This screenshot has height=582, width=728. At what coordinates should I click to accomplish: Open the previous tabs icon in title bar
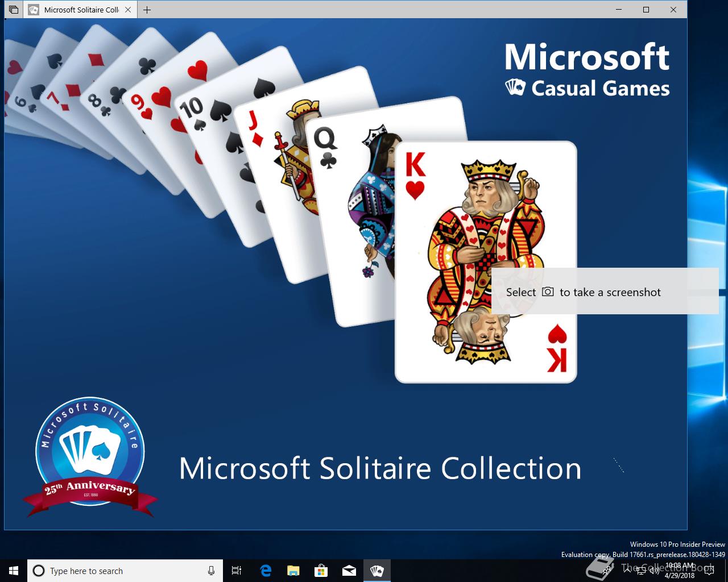coord(14,10)
